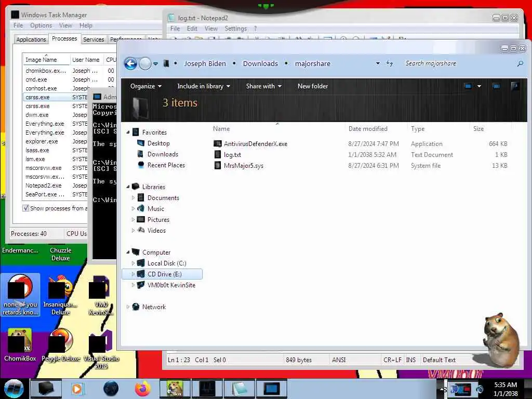Select the VM0b0t KevinSite drive icon
532x399 pixels.
tap(141, 285)
